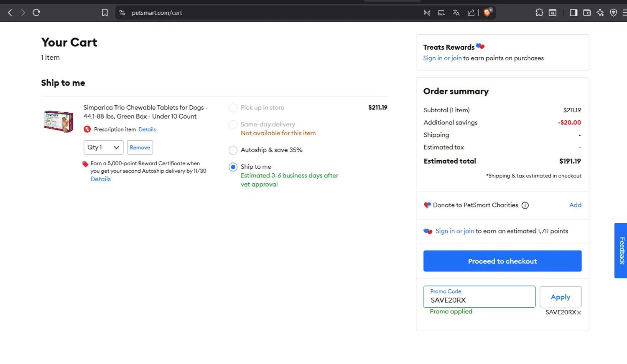
Task: Click Sign in or join to earn 1,711 points
Action: click(455, 231)
